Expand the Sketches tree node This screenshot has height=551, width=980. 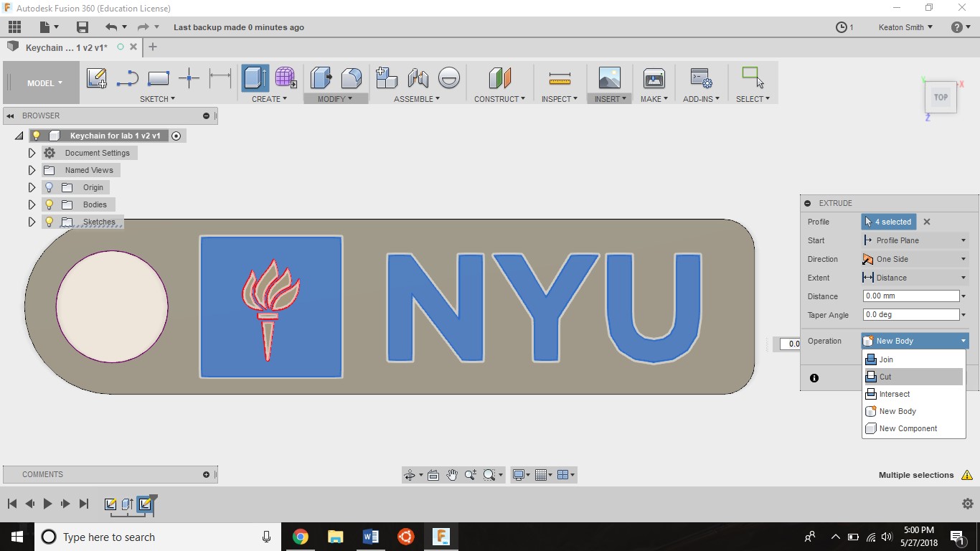[x=32, y=222]
